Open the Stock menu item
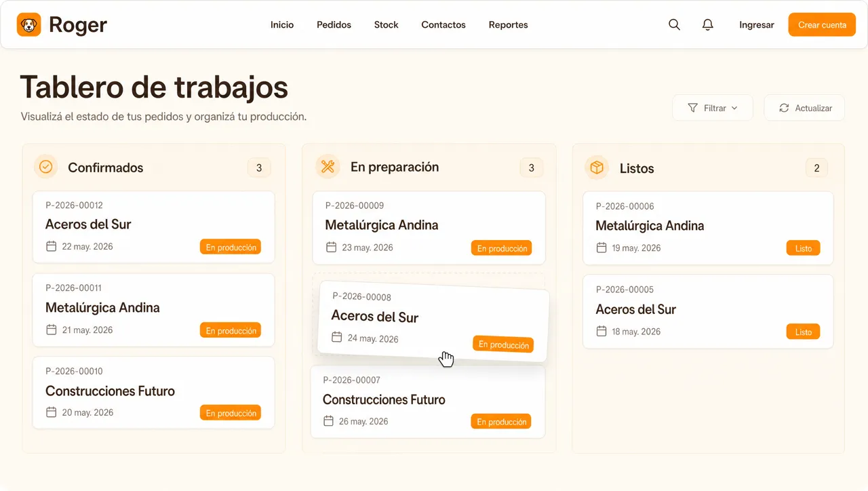 (386, 24)
